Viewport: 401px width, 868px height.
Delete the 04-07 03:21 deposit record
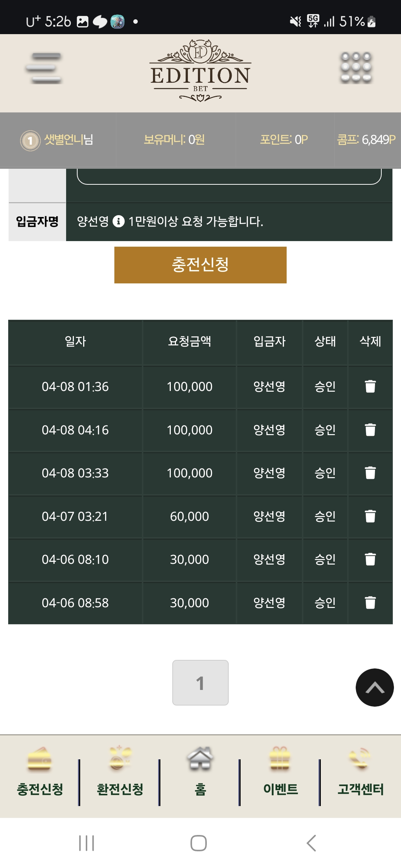coord(370,516)
